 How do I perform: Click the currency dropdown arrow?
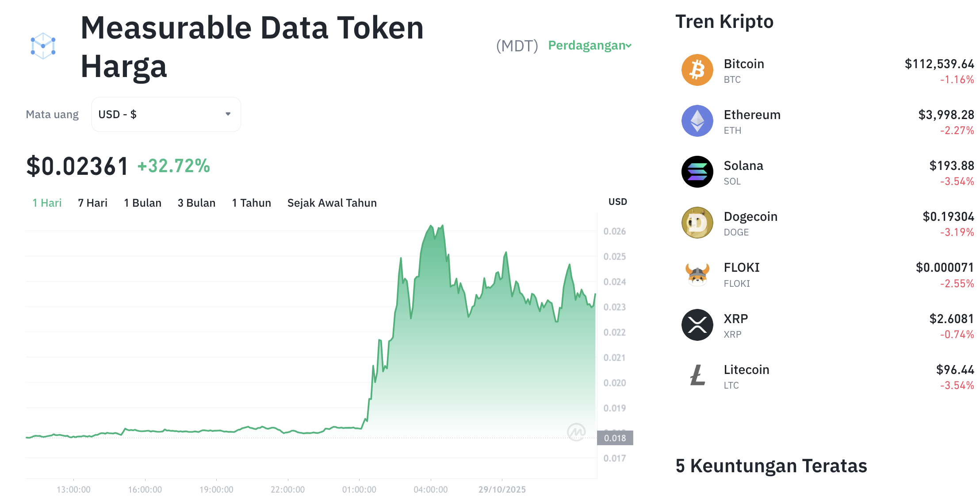coord(228,114)
